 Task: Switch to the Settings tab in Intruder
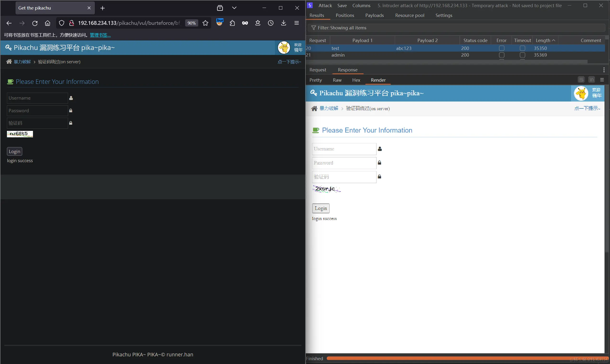click(444, 16)
